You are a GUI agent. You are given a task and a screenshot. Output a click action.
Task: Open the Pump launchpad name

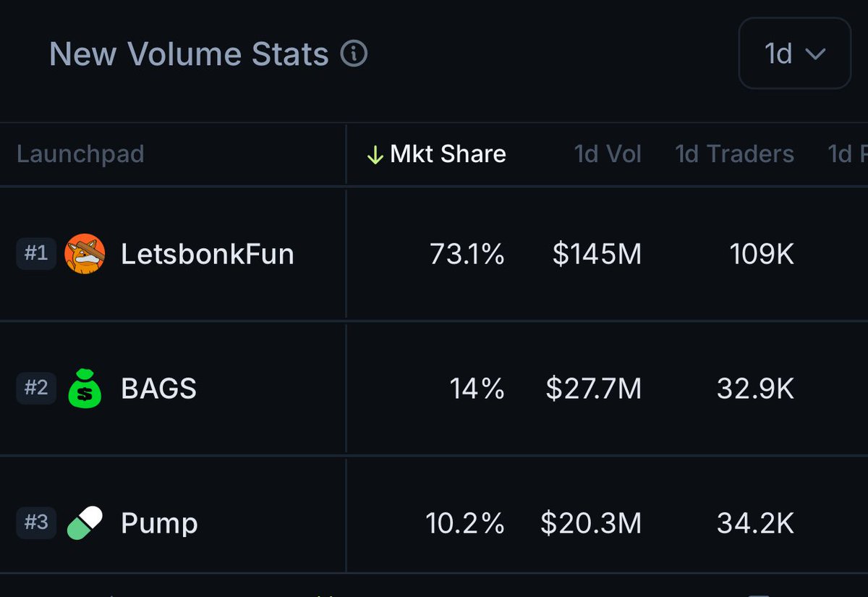point(159,524)
